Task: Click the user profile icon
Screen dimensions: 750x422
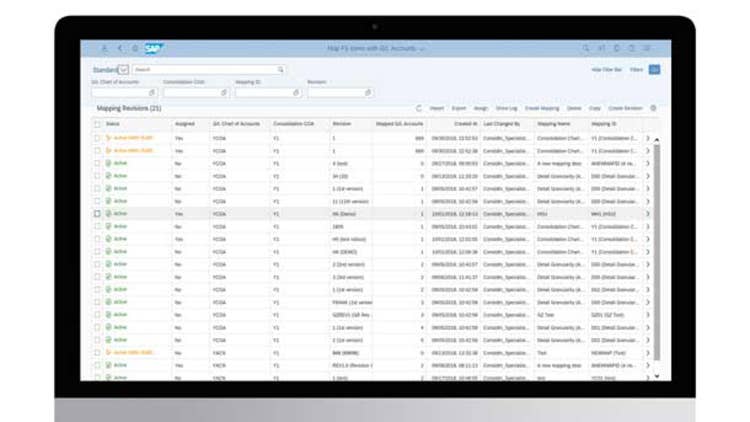Action: tap(104, 48)
